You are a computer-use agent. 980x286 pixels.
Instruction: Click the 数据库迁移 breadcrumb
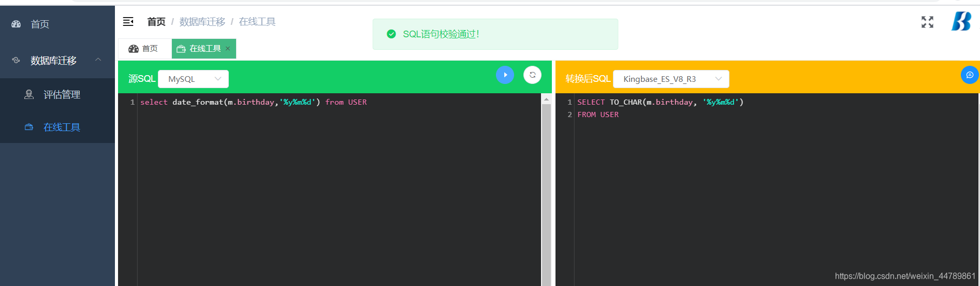(202, 22)
